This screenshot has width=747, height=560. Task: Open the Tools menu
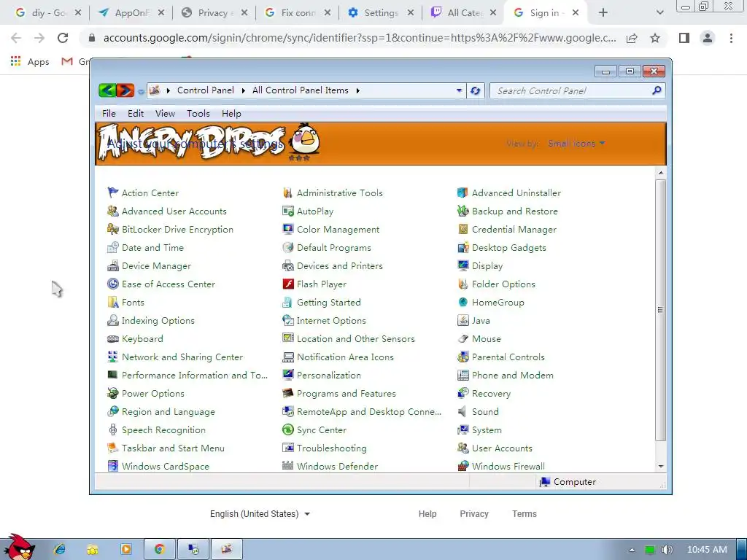198,113
